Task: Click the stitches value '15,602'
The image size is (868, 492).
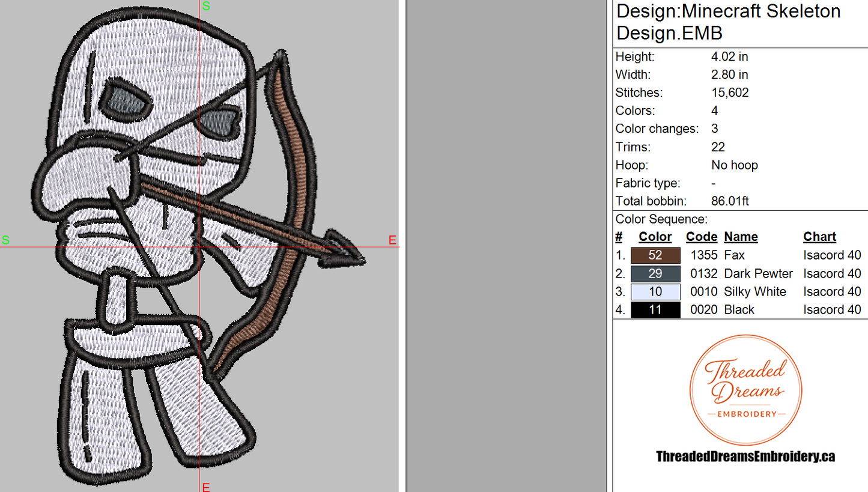Action: [x=730, y=93]
